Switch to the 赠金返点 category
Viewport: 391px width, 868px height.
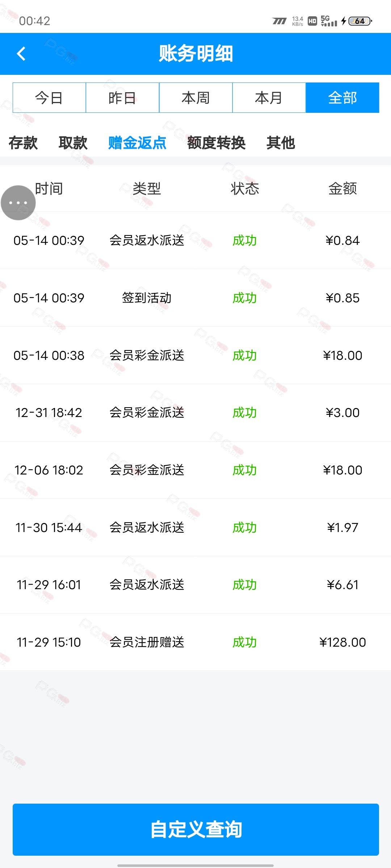tap(137, 143)
